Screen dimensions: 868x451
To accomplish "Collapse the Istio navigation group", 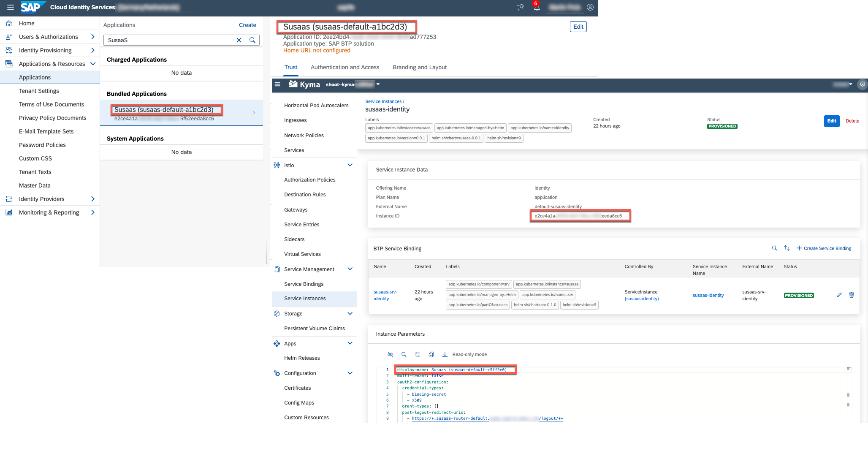I will tap(350, 165).
